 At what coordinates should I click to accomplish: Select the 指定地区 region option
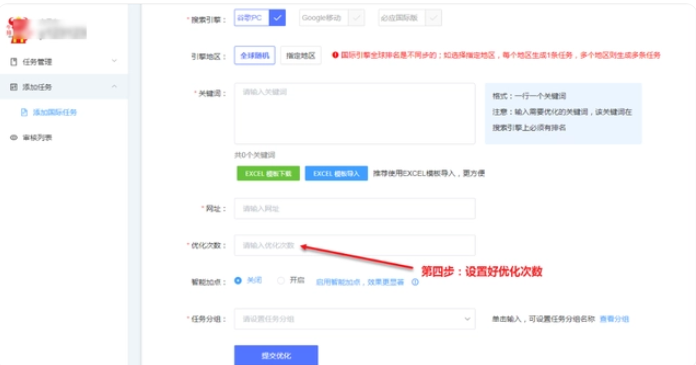301,56
